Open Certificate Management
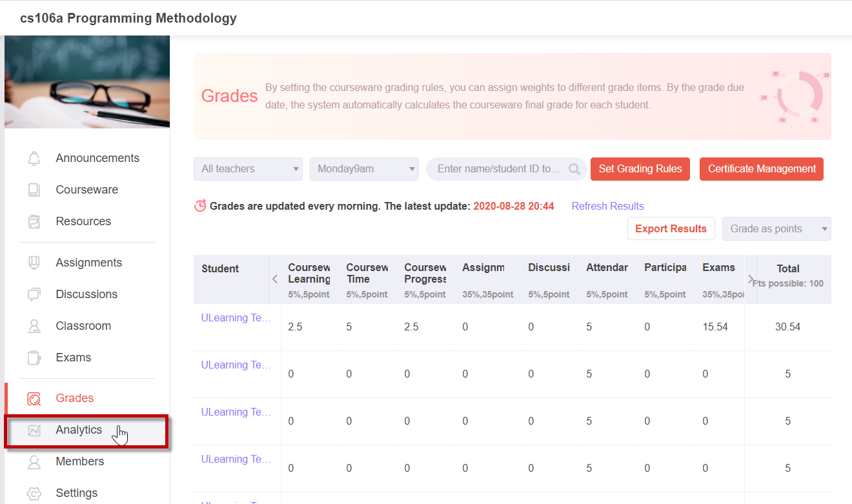The height and width of the screenshot is (504, 852). (762, 169)
